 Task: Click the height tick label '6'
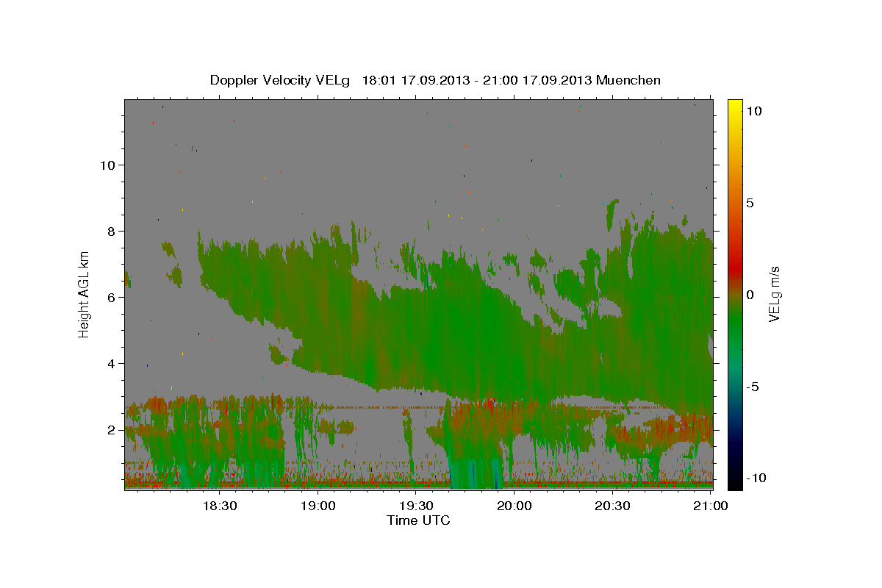pyautogui.click(x=111, y=297)
